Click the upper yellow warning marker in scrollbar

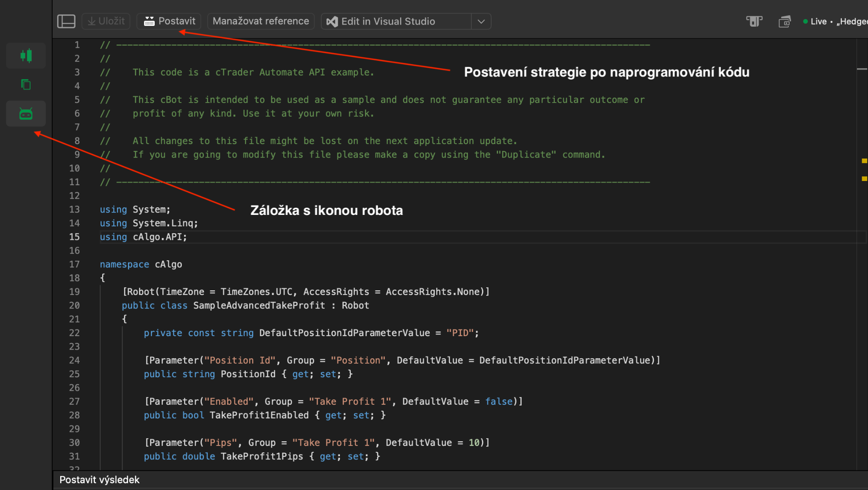(864, 161)
